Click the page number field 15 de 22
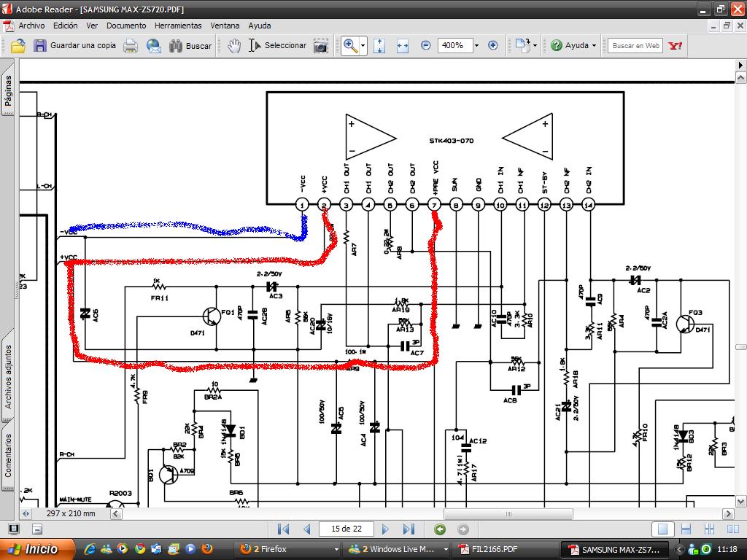 347,529
